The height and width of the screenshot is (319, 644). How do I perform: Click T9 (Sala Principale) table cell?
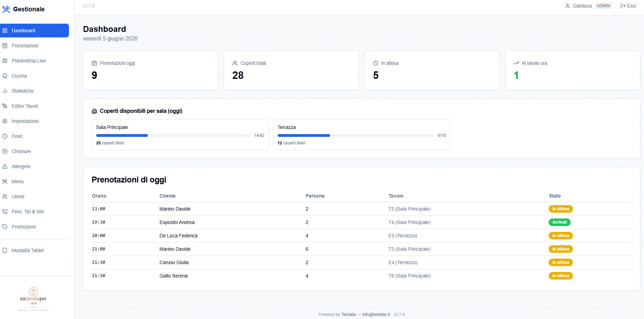click(x=410, y=276)
